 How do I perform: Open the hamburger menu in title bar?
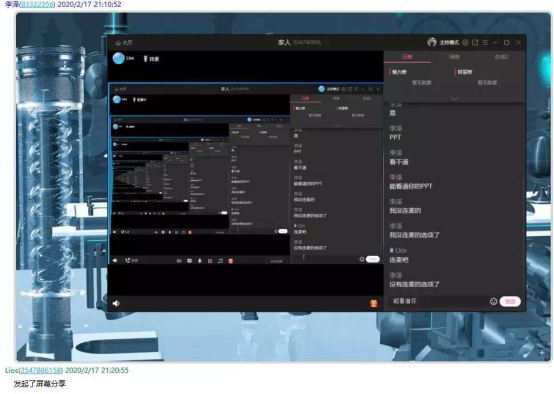coord(485,42)
